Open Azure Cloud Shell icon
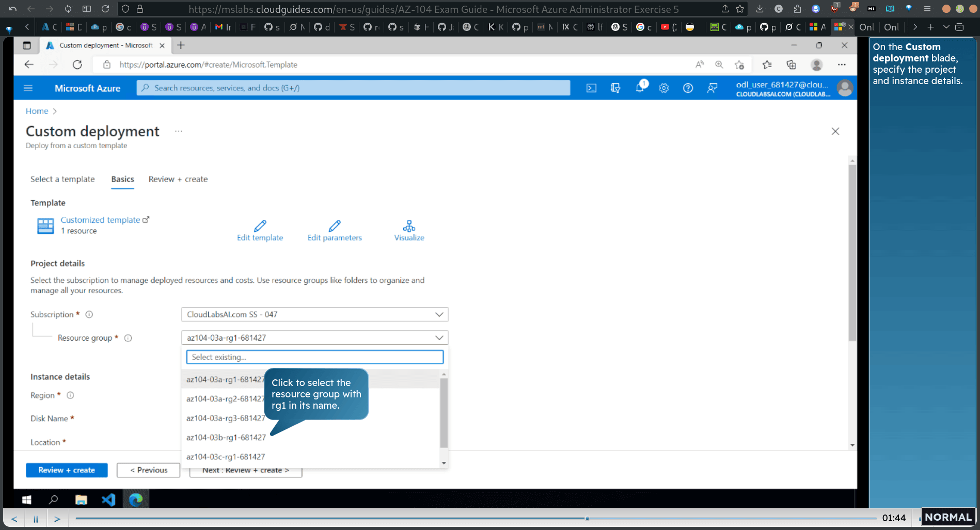Screen dimensions: 980x530 click(591, 88)
